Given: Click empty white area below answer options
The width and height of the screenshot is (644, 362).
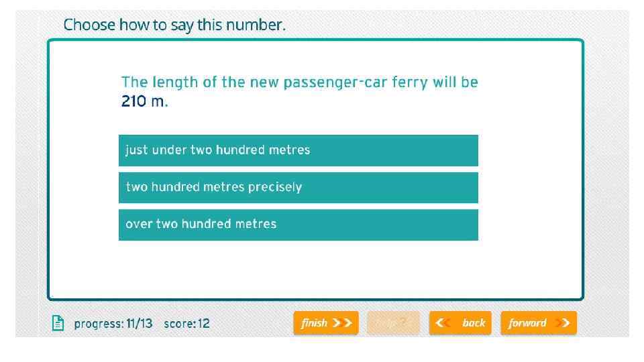Looking at the screenshot, I should tap(315, 271).
